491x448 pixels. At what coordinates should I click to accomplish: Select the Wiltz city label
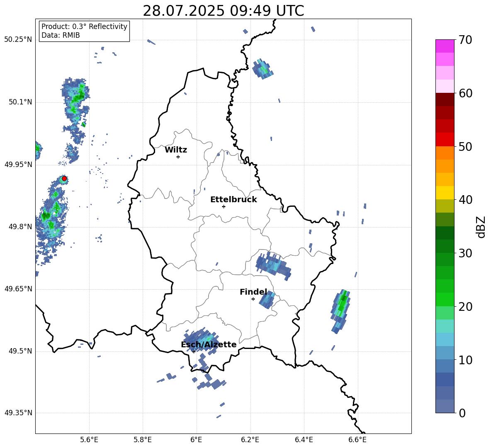point(176,150)
